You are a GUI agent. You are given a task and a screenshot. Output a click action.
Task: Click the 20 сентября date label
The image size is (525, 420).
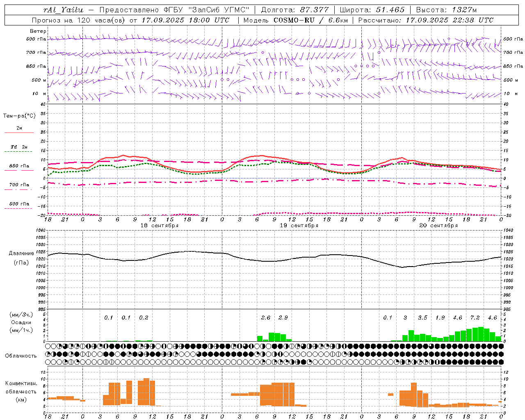click(438, 226)
